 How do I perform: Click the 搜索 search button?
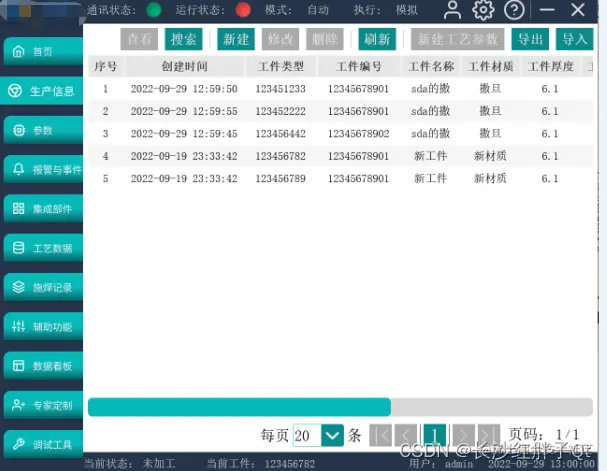(183, 39)
